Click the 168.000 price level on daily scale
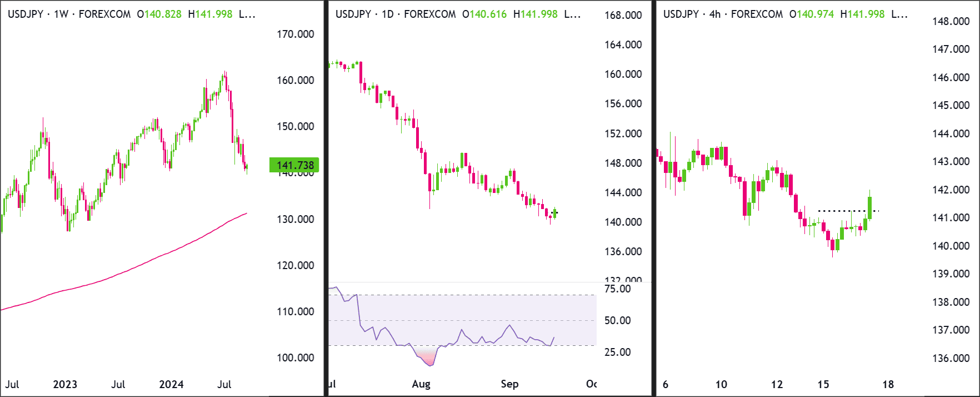Screen dimensions: 980x397 [623, 15]
